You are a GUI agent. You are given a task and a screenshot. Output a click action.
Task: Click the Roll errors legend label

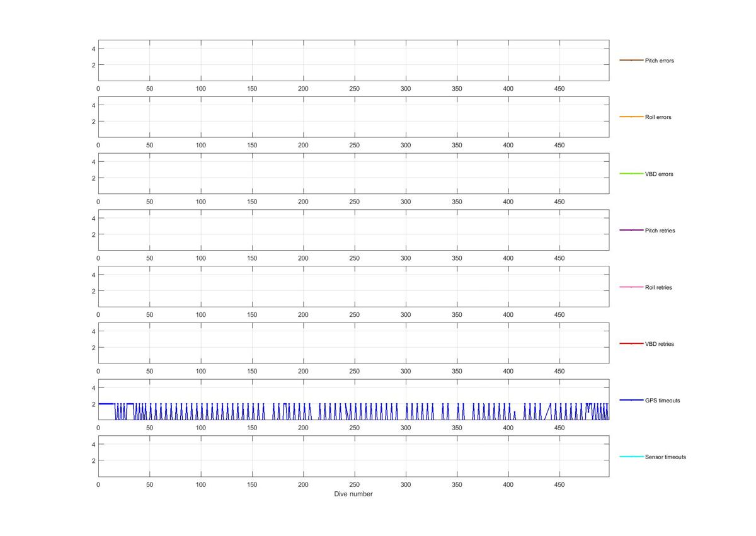pyautogui.click(x=658, y=118)
